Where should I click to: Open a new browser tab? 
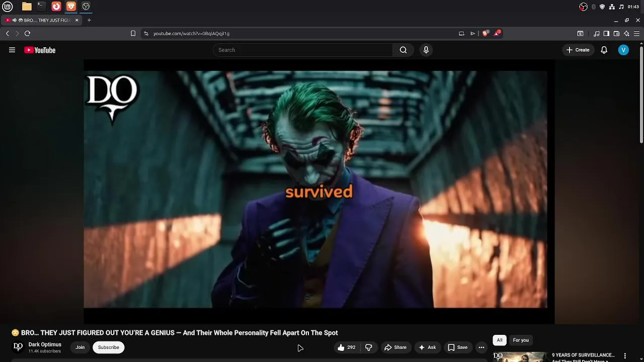coord(89,20)
